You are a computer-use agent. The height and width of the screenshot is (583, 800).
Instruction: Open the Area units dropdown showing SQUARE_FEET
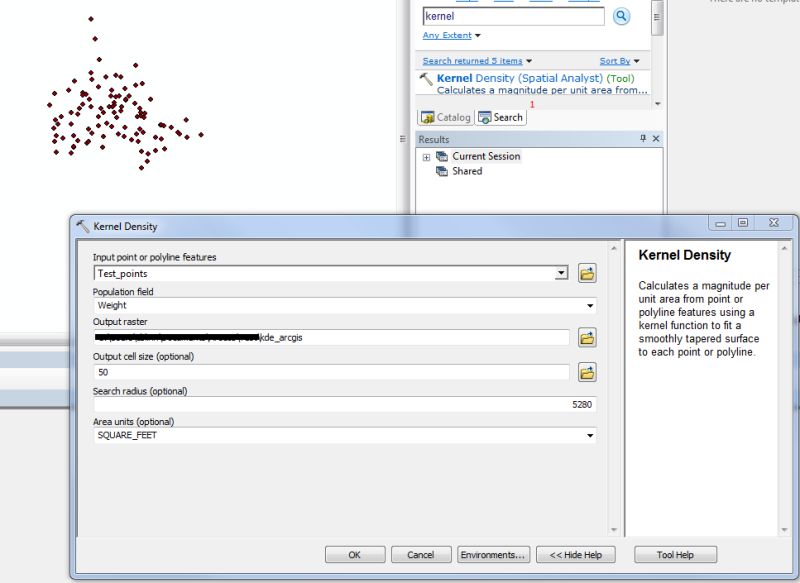pyautogui.click(x=590, y=435)
